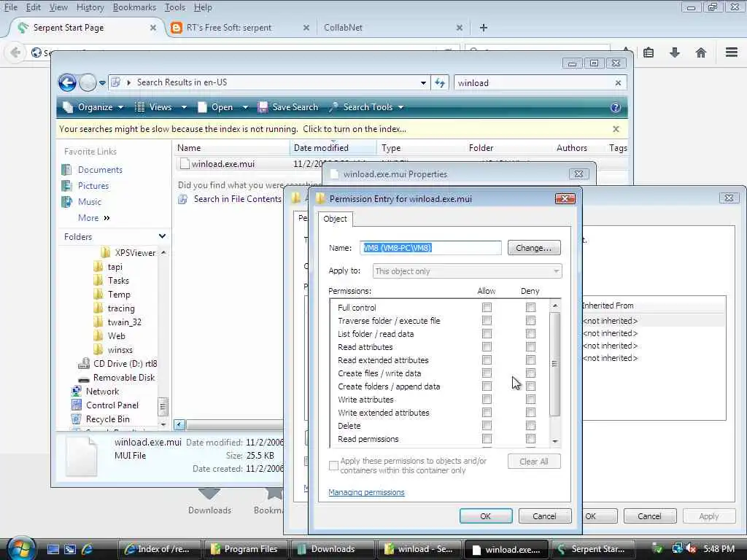This screenshot has width=747, height=560.
Task: Check Allow for Delete permission
Action: click(487, 426)
